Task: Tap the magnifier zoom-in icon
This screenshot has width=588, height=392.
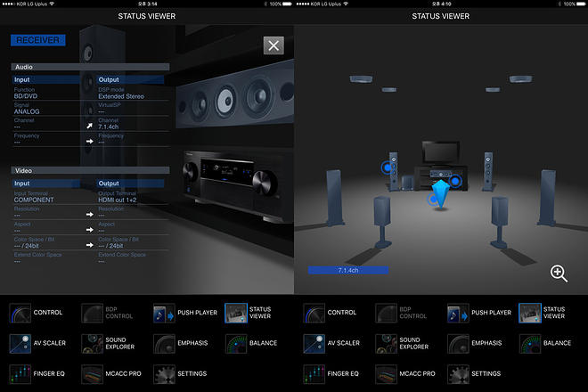Action: pos(559,274)
